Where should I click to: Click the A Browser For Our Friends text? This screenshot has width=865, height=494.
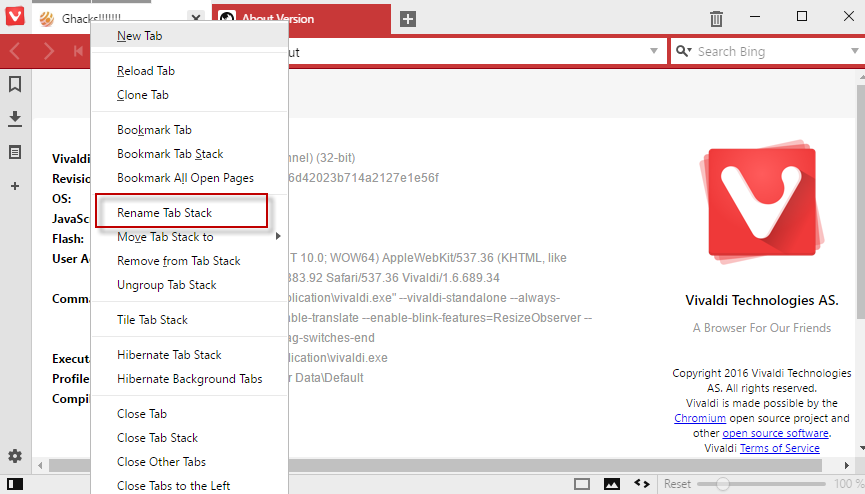tap(761, 328)
